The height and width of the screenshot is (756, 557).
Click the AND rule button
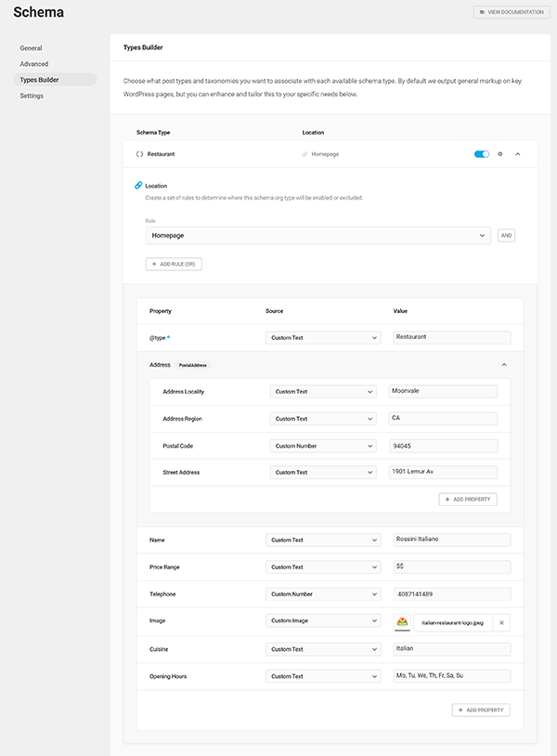click(x=506, y=236)
